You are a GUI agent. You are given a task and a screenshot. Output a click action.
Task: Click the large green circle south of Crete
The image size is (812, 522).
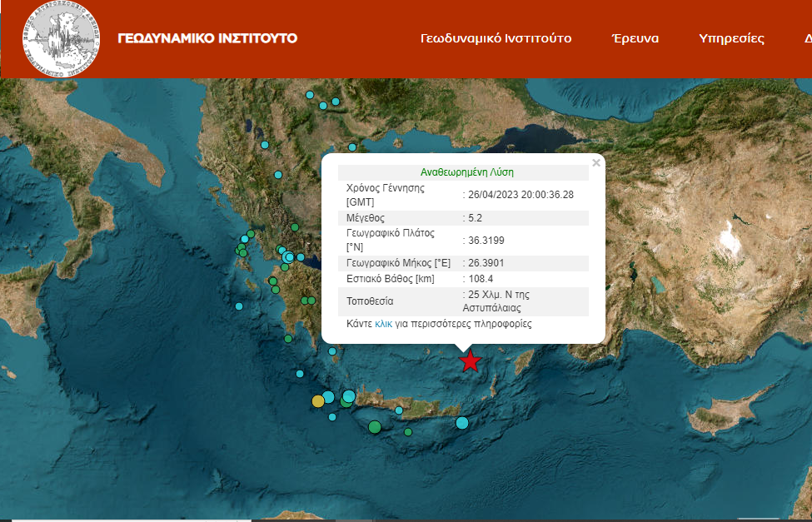tap(375, 427)
